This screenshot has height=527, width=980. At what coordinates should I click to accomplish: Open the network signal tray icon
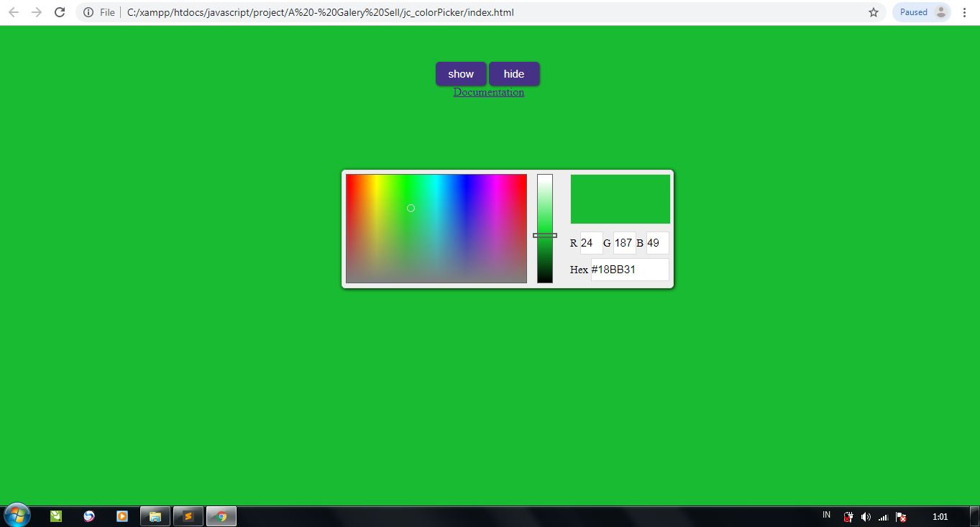click(x=884, y=517)
